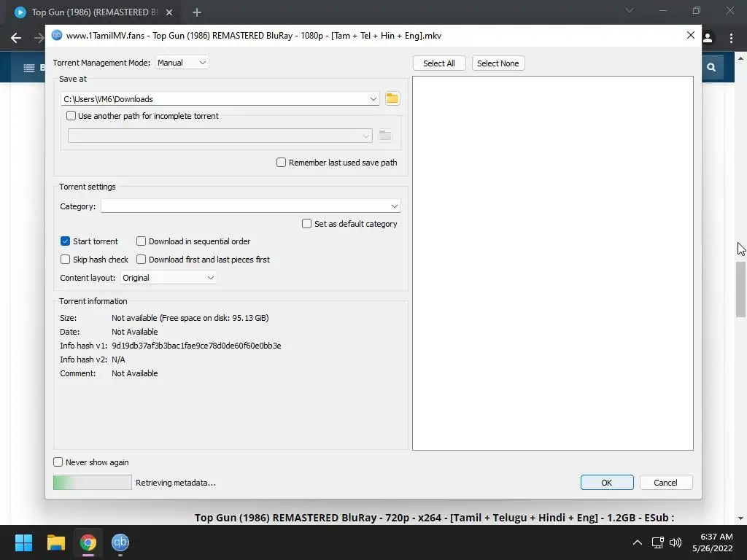
Task: Click the Size Not available text
Action: 190,318
